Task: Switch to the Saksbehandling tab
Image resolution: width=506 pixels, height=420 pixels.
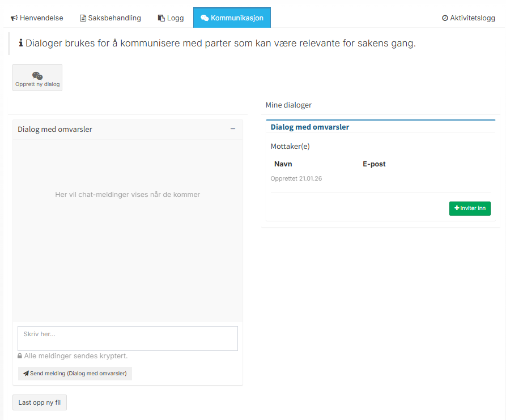Action: point(110,18)
